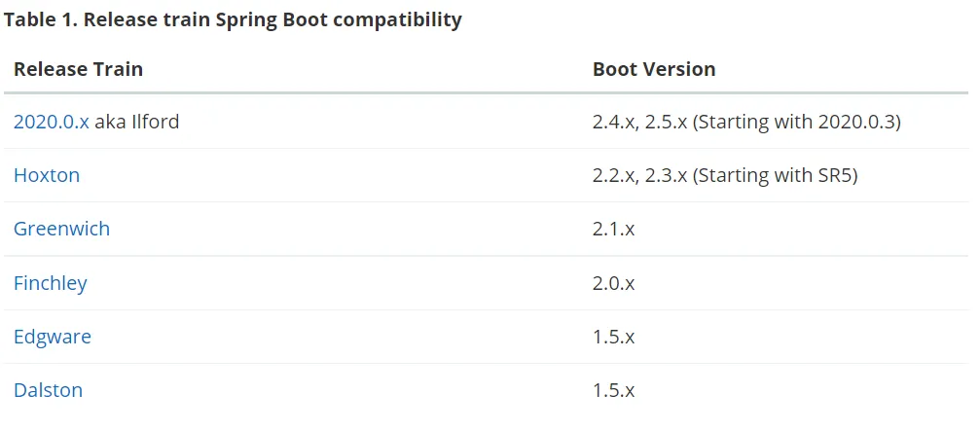
Task: Click the Boot Version column header
Action: coord(654,69)
